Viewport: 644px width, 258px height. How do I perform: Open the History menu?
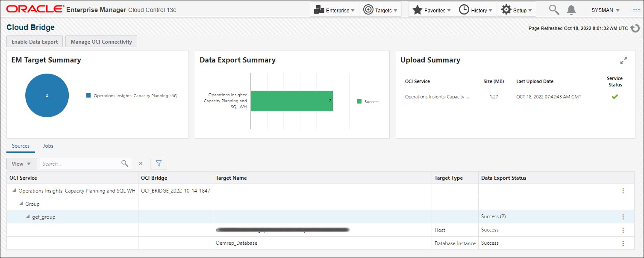(x=476, y=10)
